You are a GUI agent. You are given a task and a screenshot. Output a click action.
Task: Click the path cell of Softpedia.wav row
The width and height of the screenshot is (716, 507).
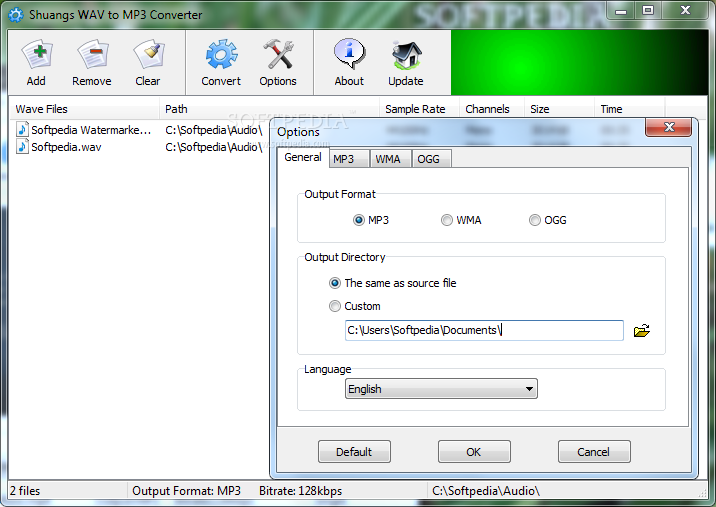coord(214,147)
